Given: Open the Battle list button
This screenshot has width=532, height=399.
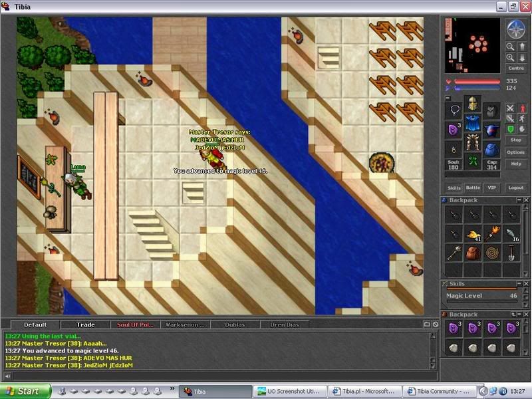Looking at the screenshot, I should click(473, 188).
